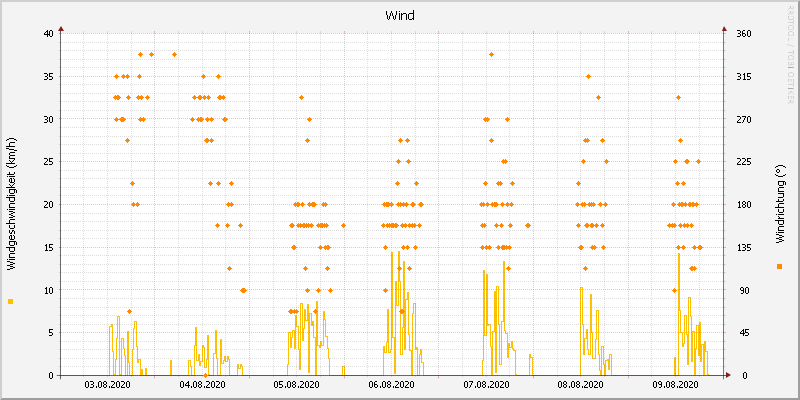Click the orange wind direction legend square

[x=779, y=266]
